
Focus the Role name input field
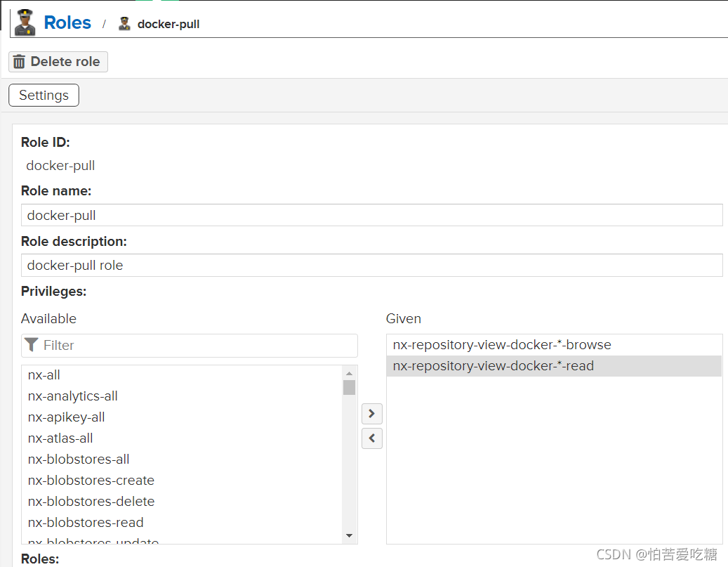click(x=372, y=215)
